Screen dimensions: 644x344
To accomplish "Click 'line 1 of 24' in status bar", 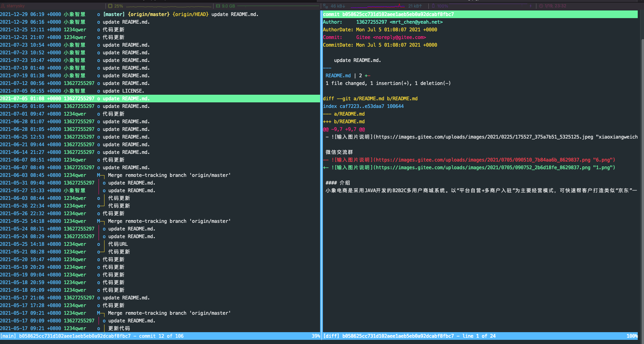I will point(479,336).
